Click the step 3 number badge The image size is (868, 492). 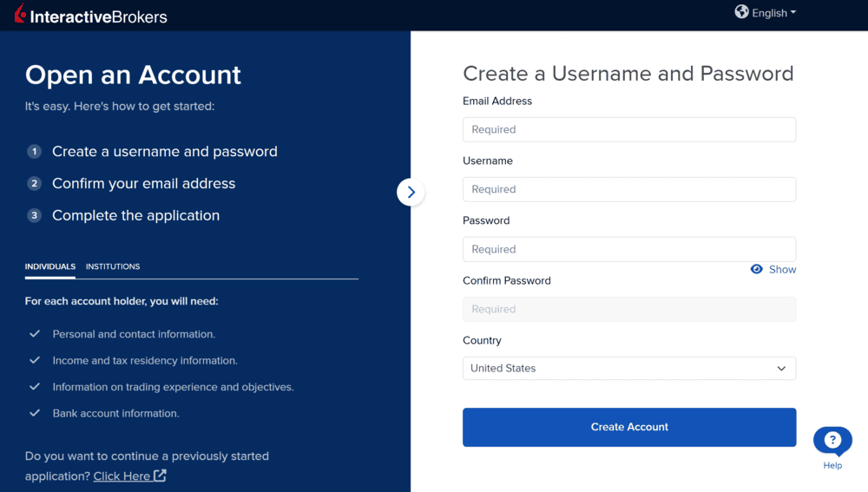34,216
